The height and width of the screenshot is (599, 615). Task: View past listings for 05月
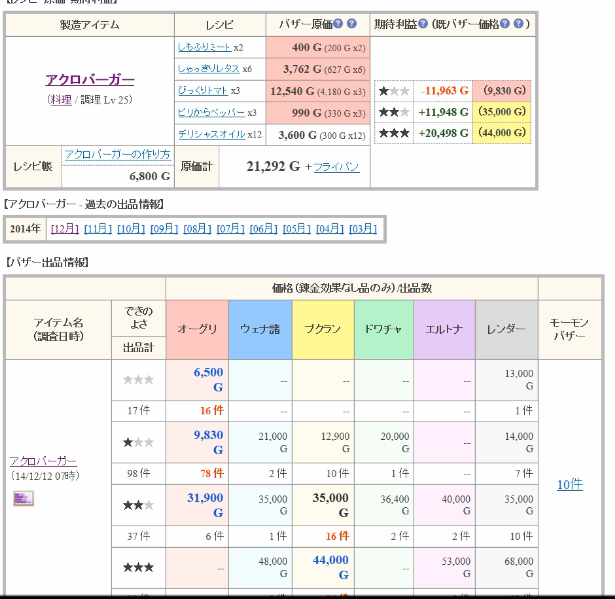297,229
